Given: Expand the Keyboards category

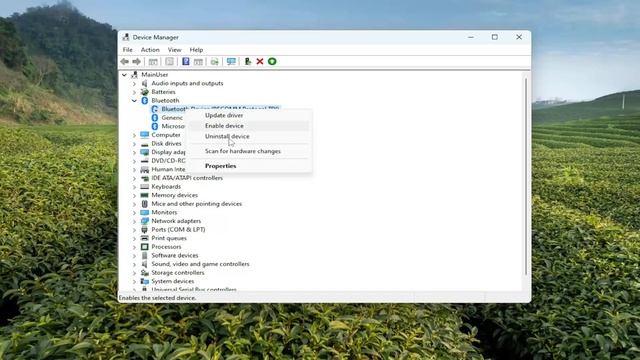Looking at the screenshot, I should tap(134, 187).
